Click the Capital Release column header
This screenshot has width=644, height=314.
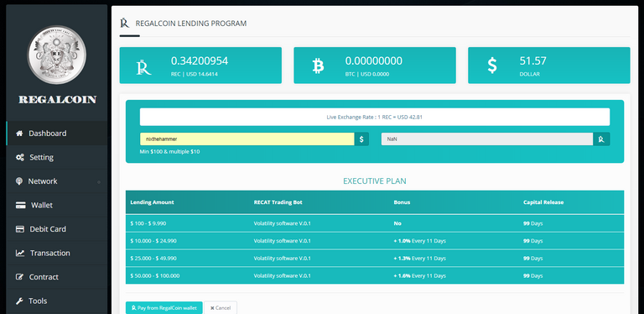543,202
